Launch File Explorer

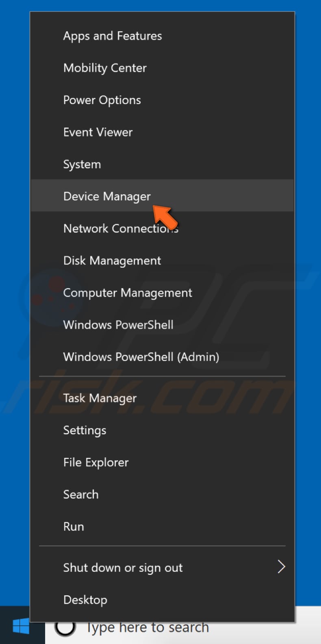pyautogui.click(x=95, y=462)
